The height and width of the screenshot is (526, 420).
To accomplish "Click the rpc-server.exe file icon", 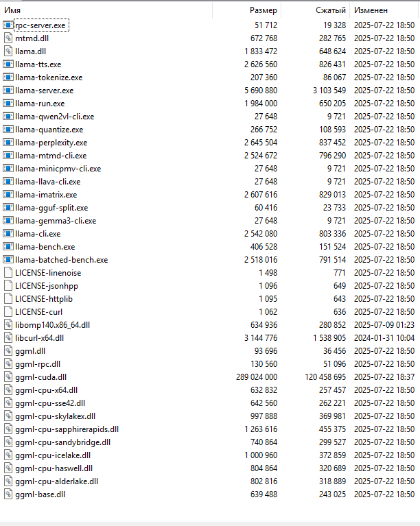I will click(x=8, y=25).
